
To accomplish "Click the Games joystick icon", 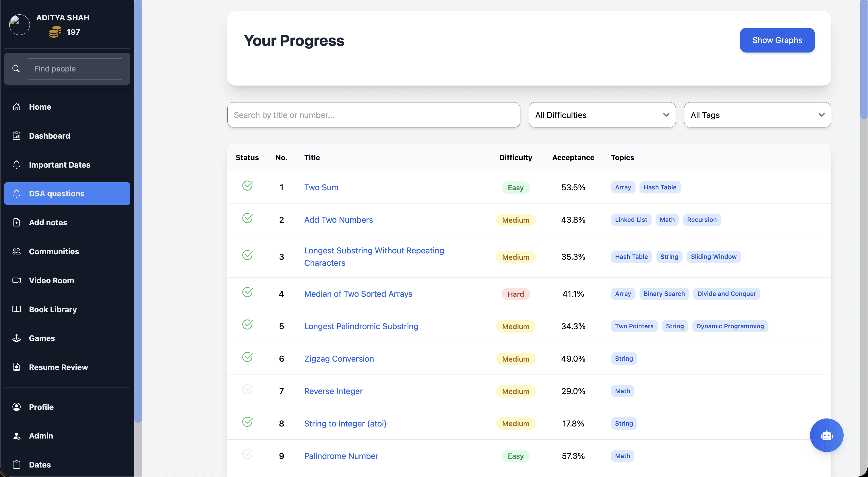I will click(x=17, y=338).
